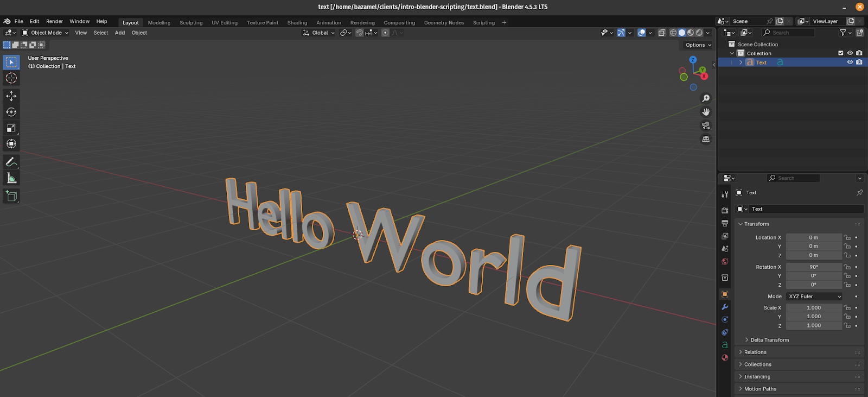Select the Add Cube tool
This screenshot has height=397, width=868.
point(11,196)
